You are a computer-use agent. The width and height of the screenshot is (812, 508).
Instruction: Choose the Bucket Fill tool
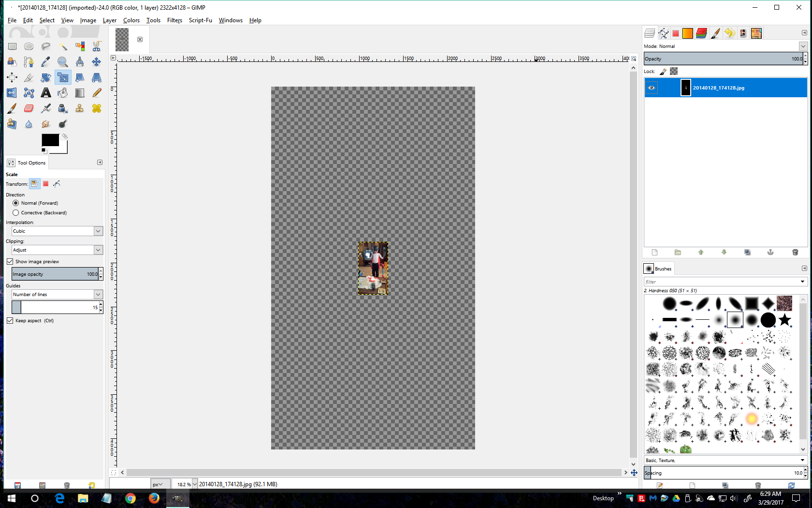[x=63, y=93]
